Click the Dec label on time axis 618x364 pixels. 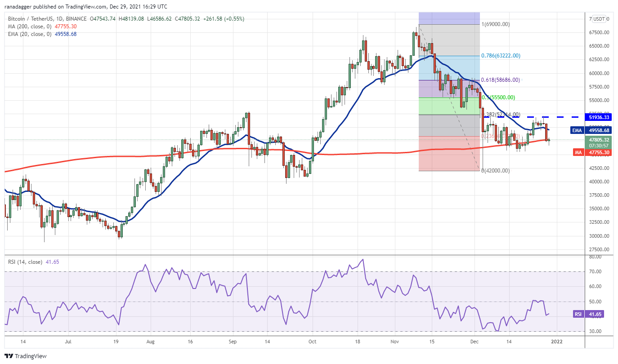click(475, 342)
